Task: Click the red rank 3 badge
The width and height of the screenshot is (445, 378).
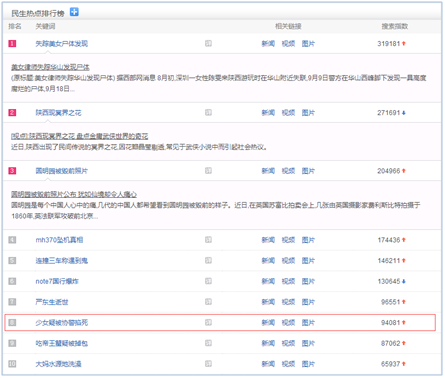Action: [12, 171]
